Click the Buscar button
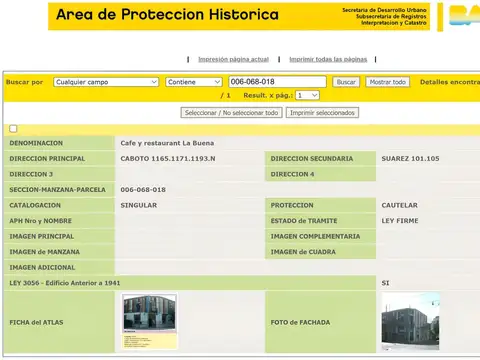480x360 pixels. pyautogui.click(x=346, y=82)
